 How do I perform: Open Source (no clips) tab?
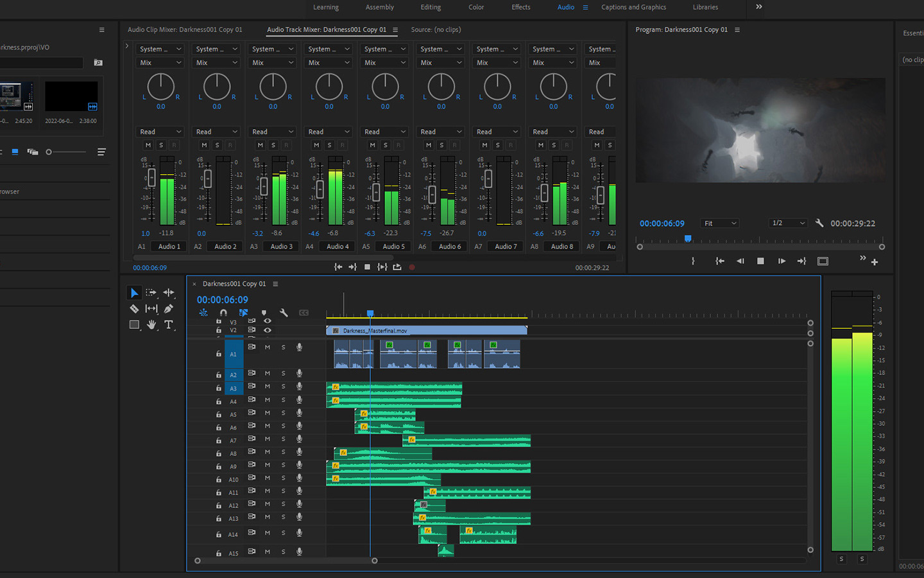436,30
